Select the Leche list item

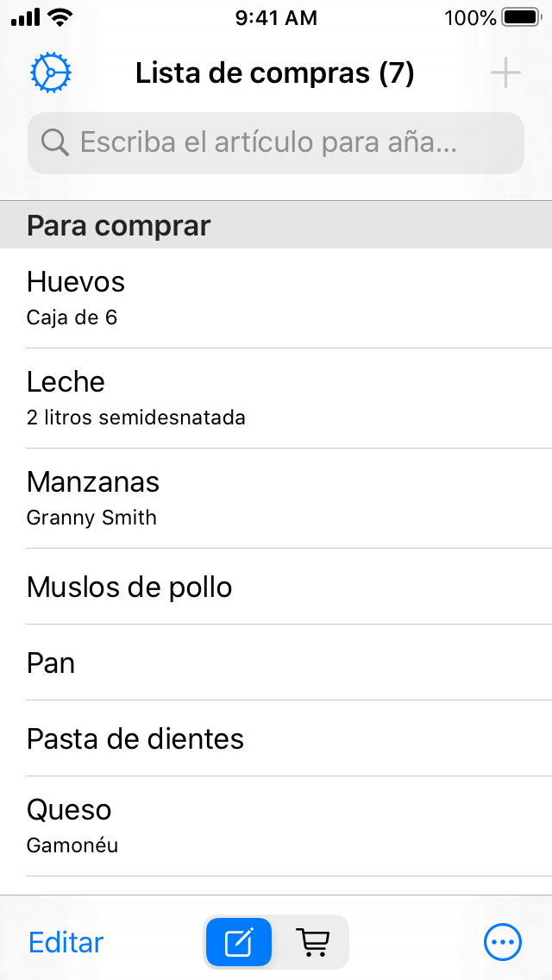point(276,398)
